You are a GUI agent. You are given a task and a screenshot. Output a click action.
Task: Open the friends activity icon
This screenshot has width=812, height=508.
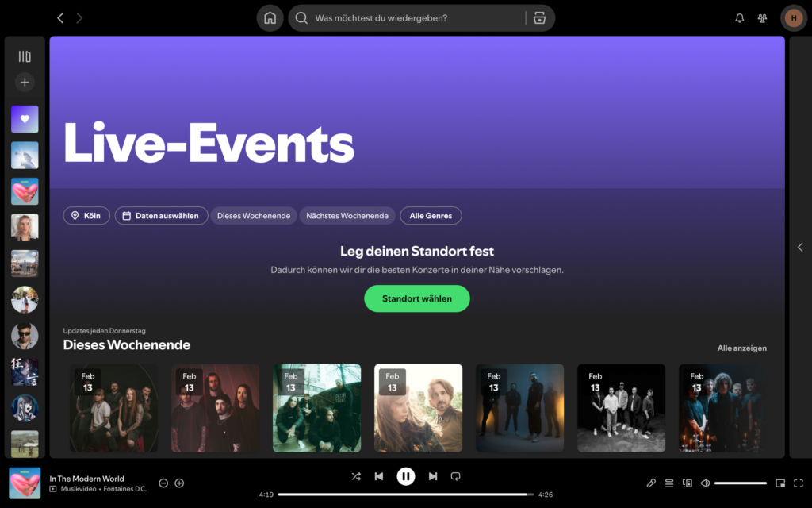point(762,17)
